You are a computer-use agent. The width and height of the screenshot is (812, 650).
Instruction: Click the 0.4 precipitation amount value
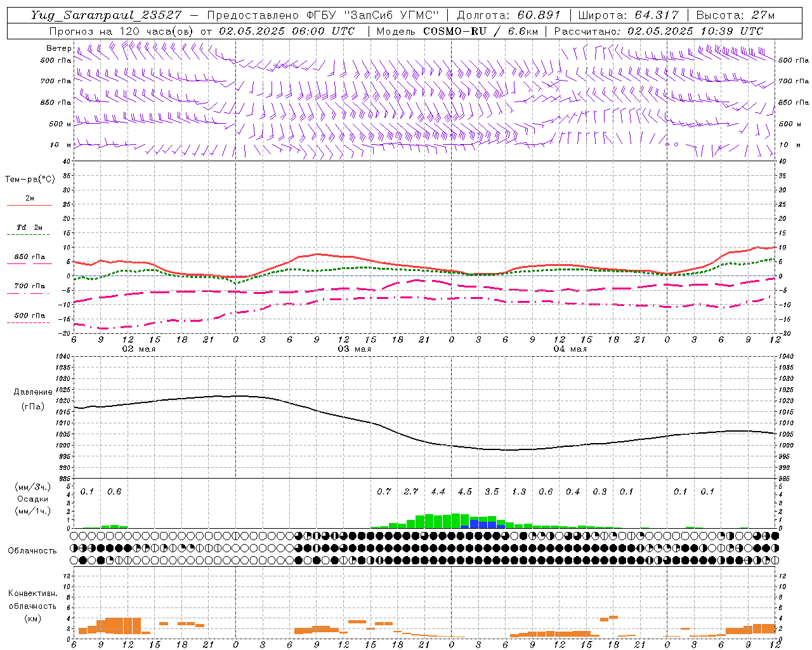(x=573, y=491)
